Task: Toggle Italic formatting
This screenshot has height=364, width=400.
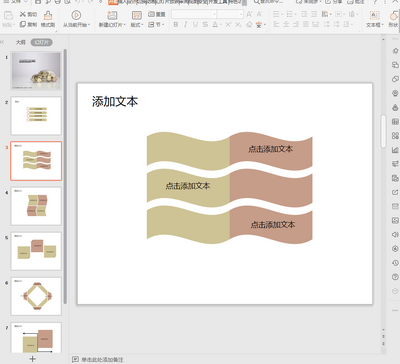Action: point(185,25)
